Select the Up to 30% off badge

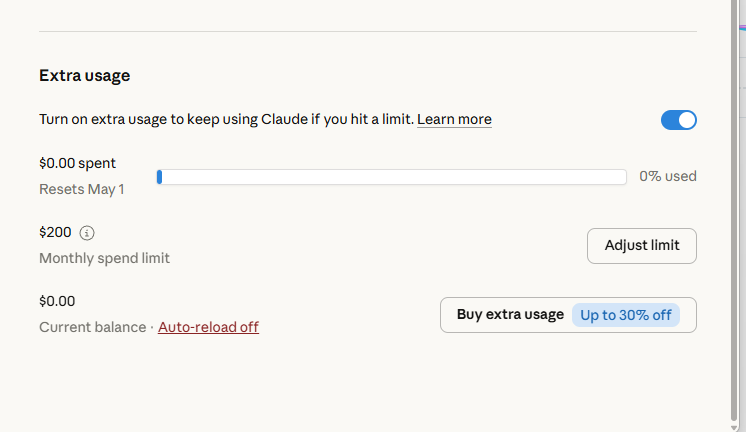click(x=626, y=315)
